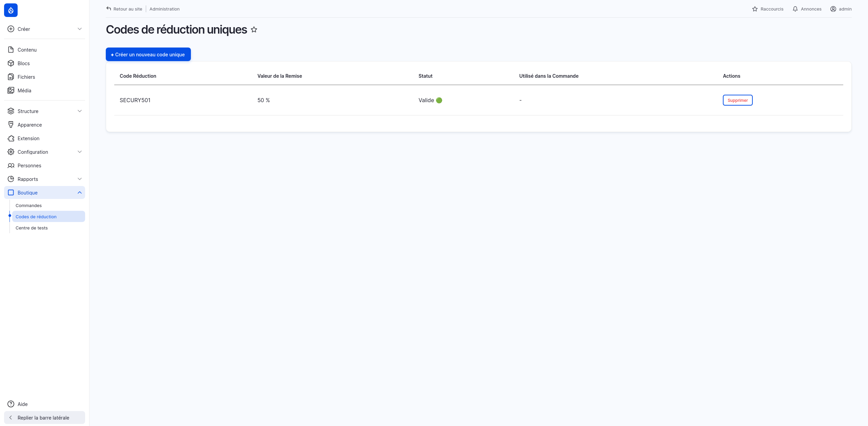
Task: Click the page title Codes de réduction uniques
Action: [176, 30]
